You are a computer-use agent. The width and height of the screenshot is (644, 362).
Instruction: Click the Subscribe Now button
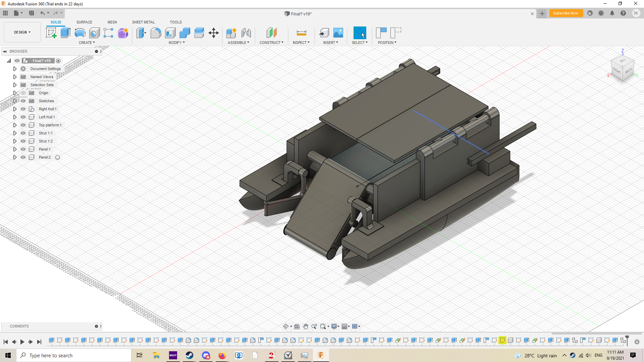click(x=566, y=13)
